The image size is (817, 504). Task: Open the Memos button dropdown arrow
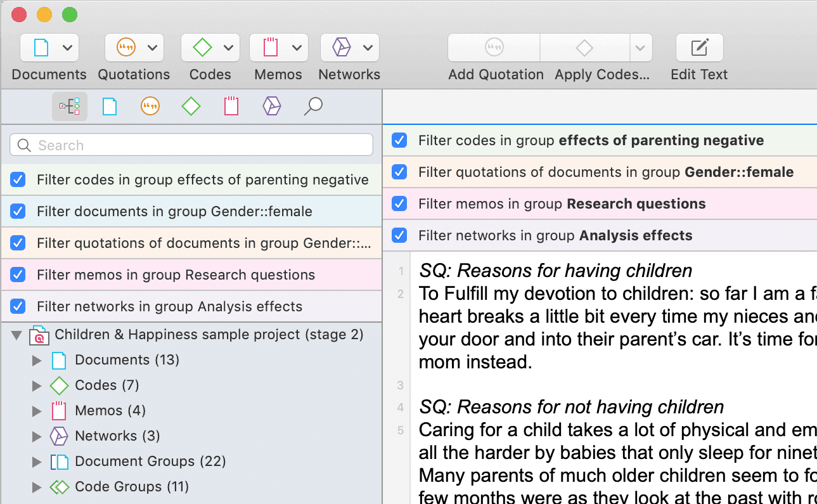click(297, 48)
